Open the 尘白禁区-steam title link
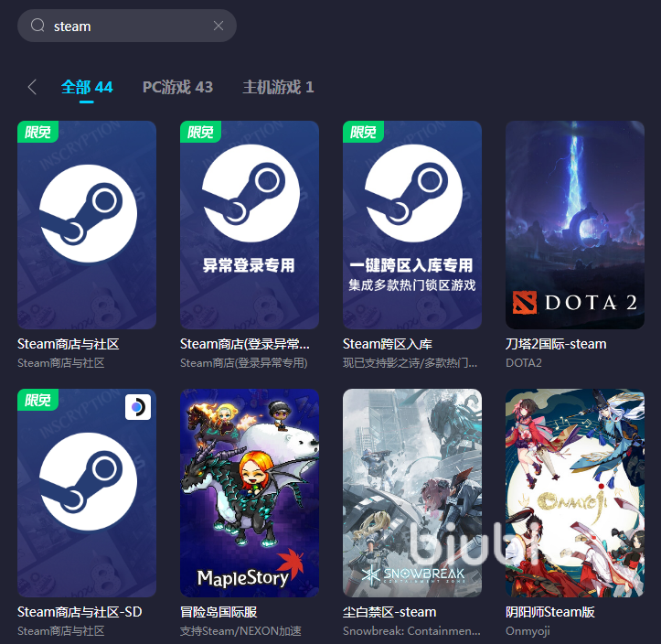Screen dimensions: 661x644 389,612
